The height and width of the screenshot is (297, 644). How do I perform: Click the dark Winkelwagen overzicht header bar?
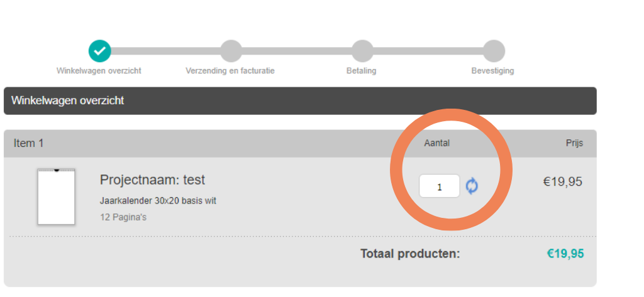300,100
